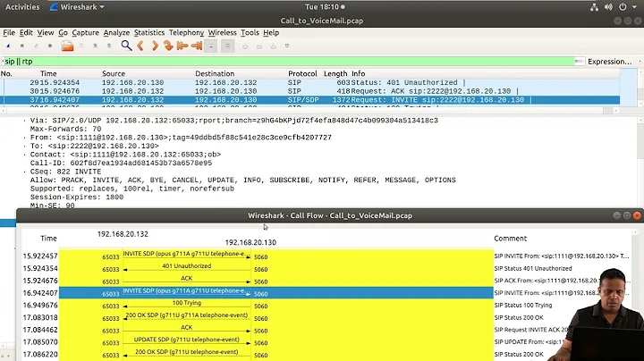Open Activities overview
The width and height of the screenshot is (644, 361).
pos(22,7)
